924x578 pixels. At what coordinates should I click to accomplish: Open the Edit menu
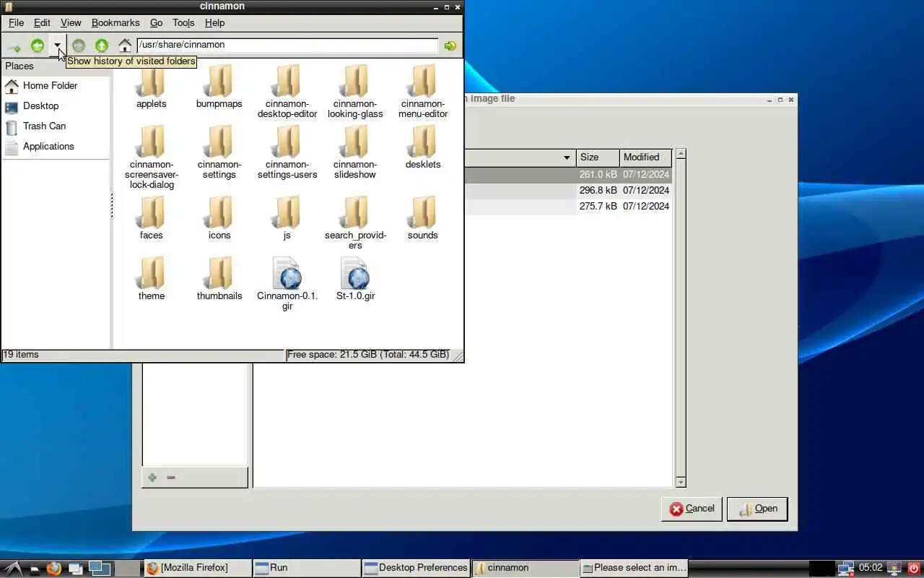(x=42, y=23)
